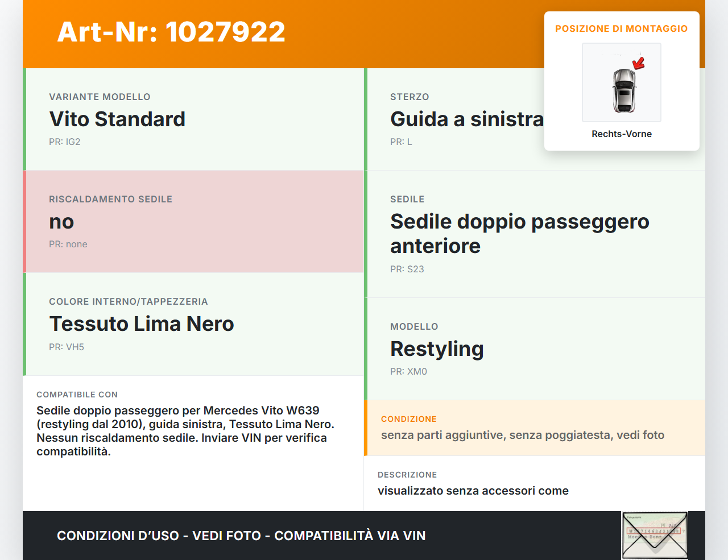Select the seat heating value 'no'

(61, 222)
